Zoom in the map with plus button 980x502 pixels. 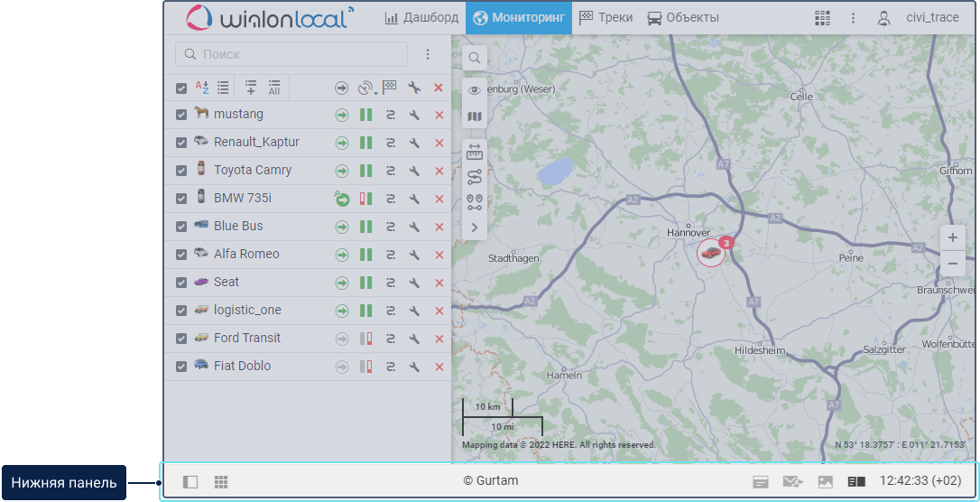(953, 237)
